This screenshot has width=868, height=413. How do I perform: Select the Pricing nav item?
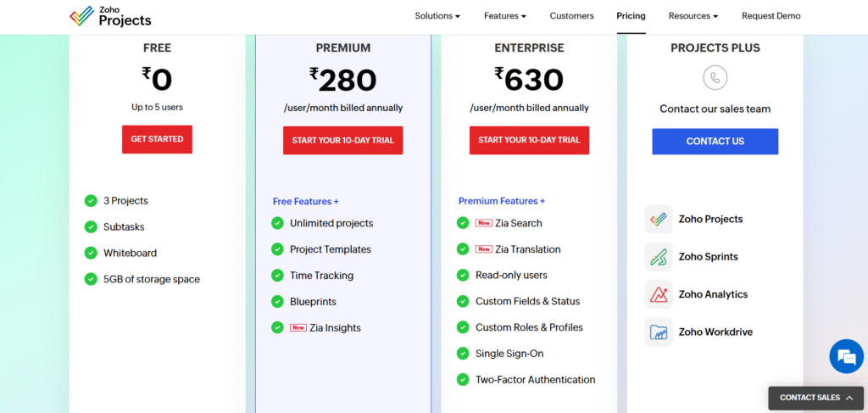click(631, 16)
